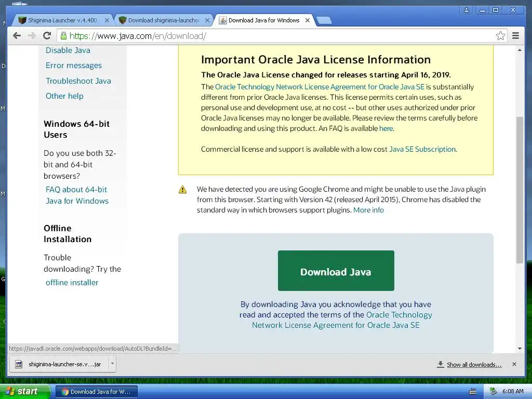The width and height of the screenshot is (532, 399).
Task: Click the green Download Java button
Action: [x=336, y=270]
